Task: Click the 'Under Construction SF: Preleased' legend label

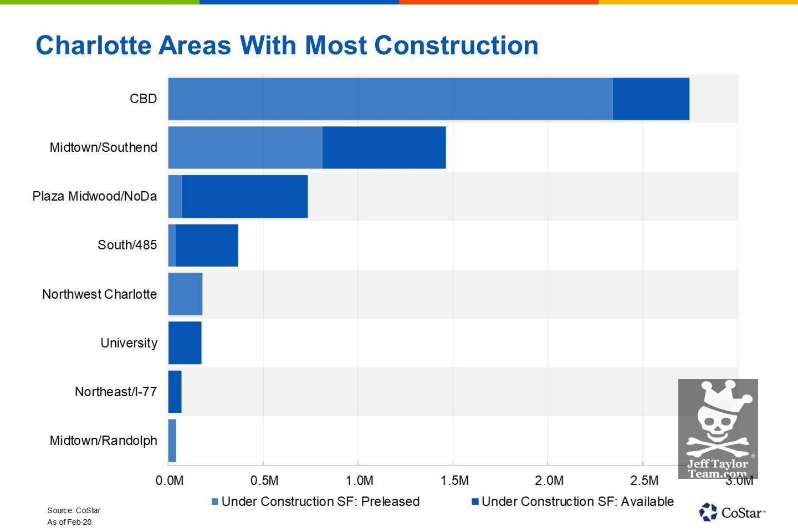Action: pos(320,502)
